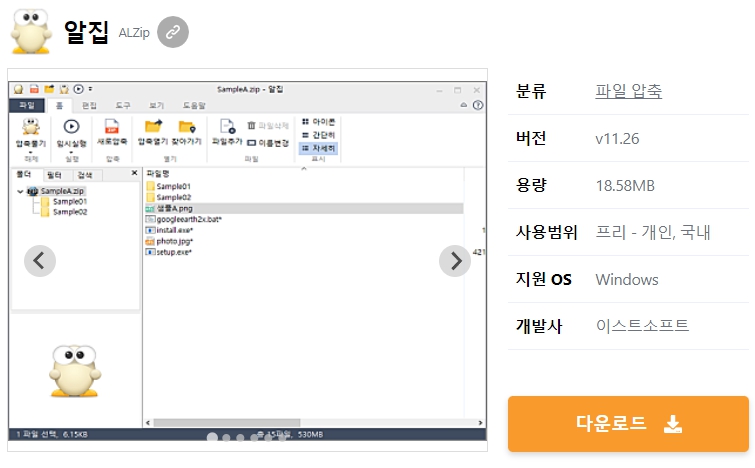Open the quick-access toolbar customize dropdown
755x468 pixels.
click(x=91, y=90)
